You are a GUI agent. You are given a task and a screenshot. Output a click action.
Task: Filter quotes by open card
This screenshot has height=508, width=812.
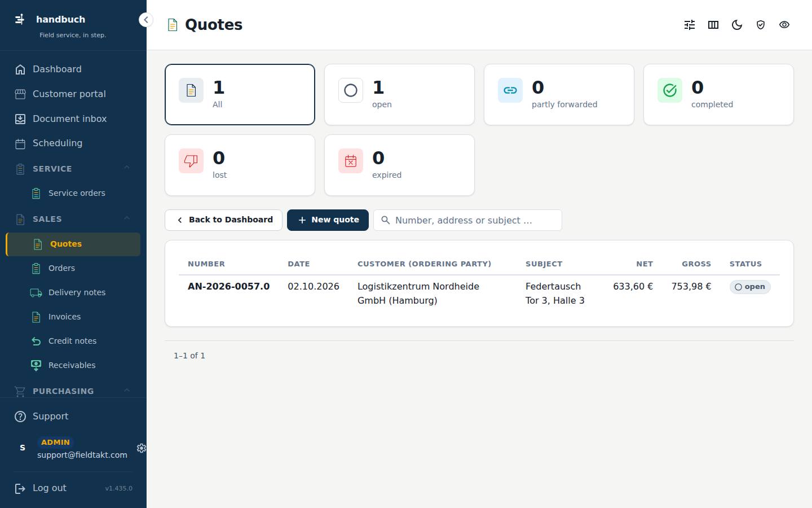399,94
